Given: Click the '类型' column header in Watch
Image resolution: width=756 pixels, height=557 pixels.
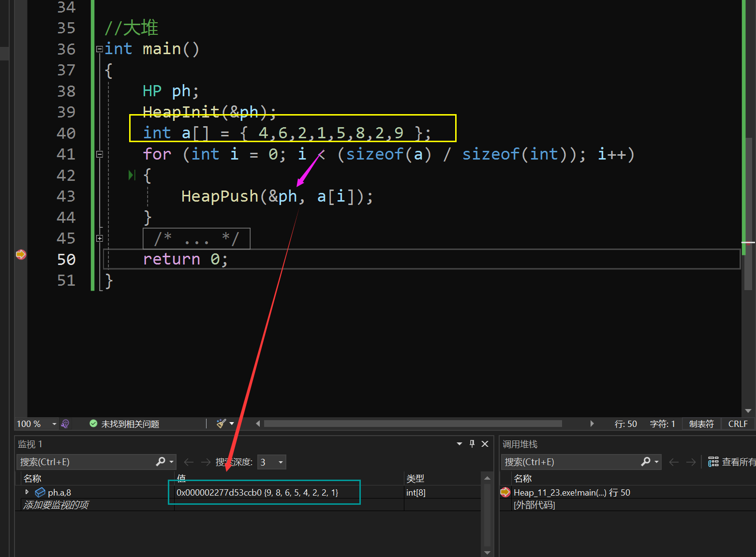Looking at the screenshot, I should coord(415,478).
